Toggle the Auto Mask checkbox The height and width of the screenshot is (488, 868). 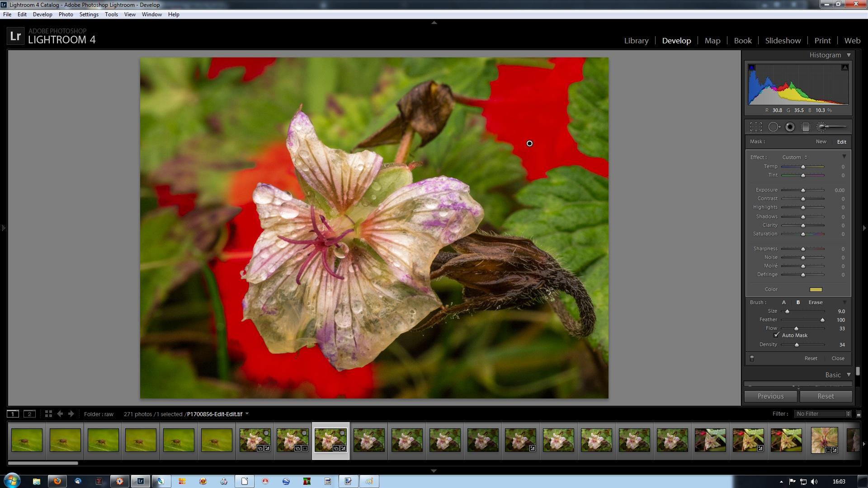click(x=777, y=335)
